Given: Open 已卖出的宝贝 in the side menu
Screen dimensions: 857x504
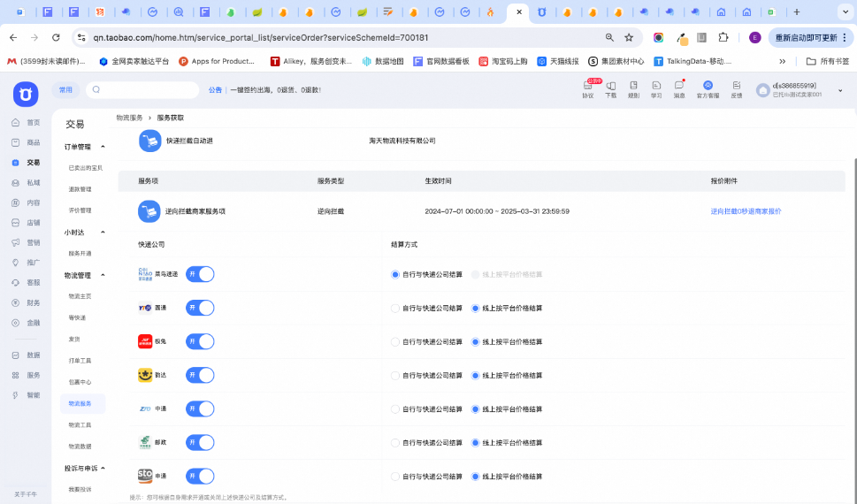Looking at the screenshot, I should (85, 168).
